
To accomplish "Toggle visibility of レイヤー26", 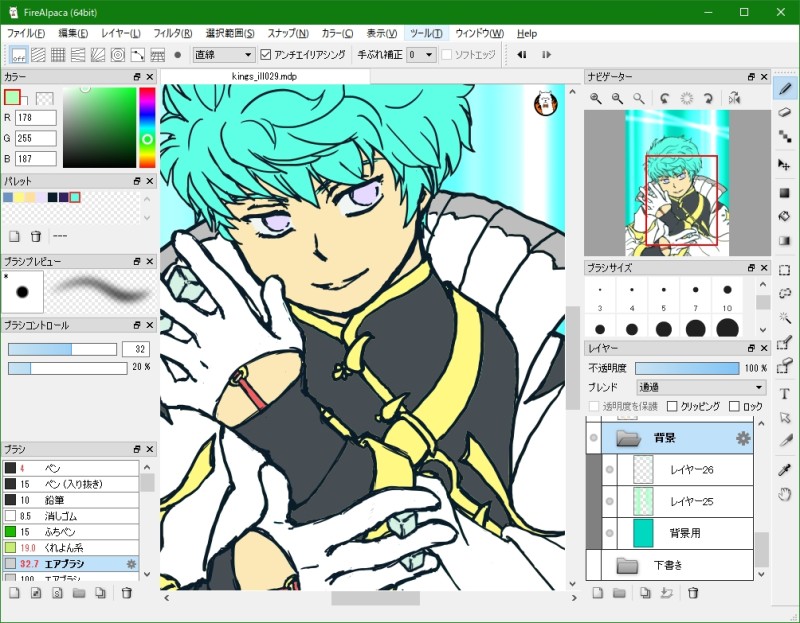I will point(610,469).
